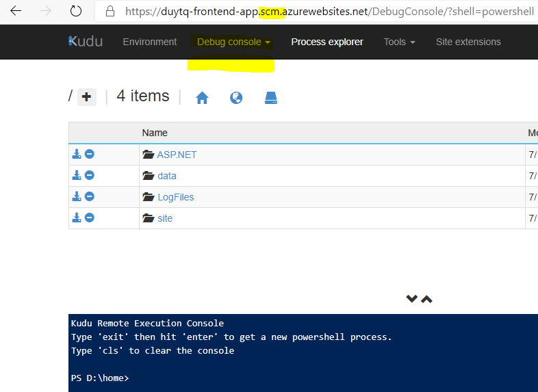Open Site extensions page
The image size is (538, 392).
click(x=468, y=42)
